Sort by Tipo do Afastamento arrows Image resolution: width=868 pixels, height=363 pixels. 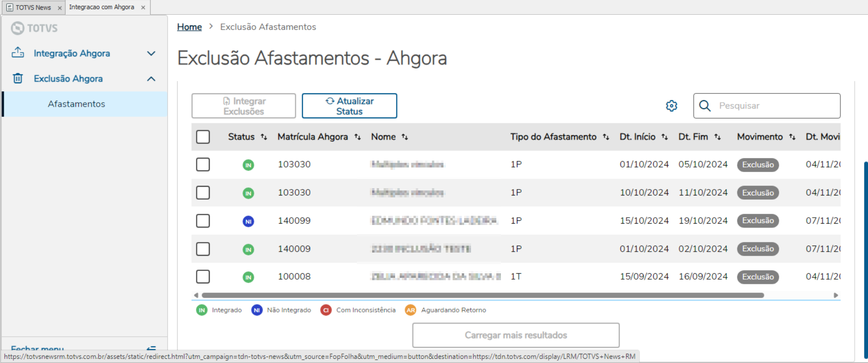[x=606, y=137]
